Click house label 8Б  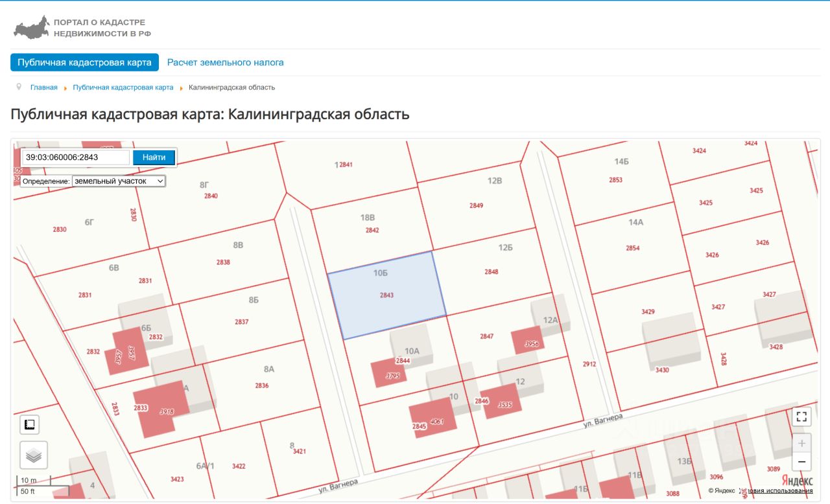click(x=254, y=300)
